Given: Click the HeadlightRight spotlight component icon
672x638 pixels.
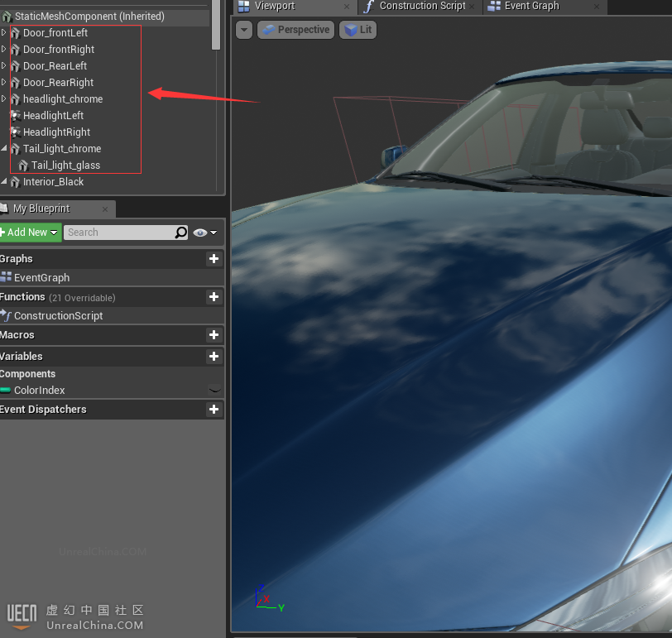Looking at the screenshot, I should coord(15,132).
